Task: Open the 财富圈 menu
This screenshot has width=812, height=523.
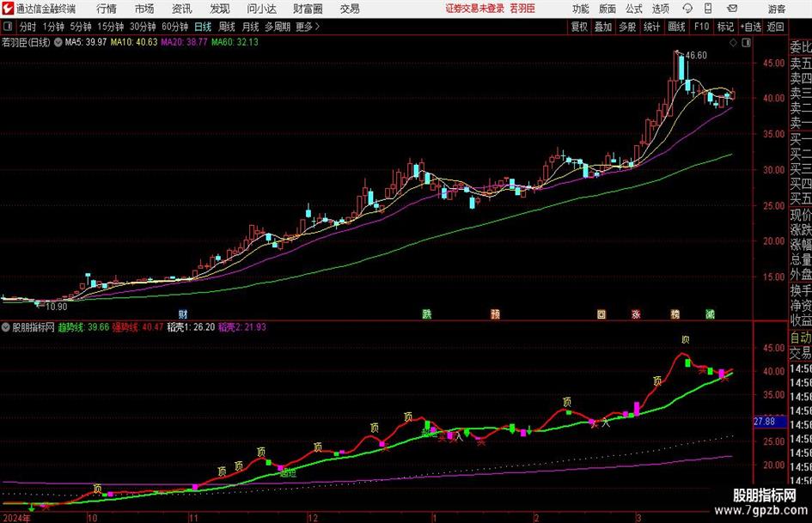Action: [x=308, y=9]
